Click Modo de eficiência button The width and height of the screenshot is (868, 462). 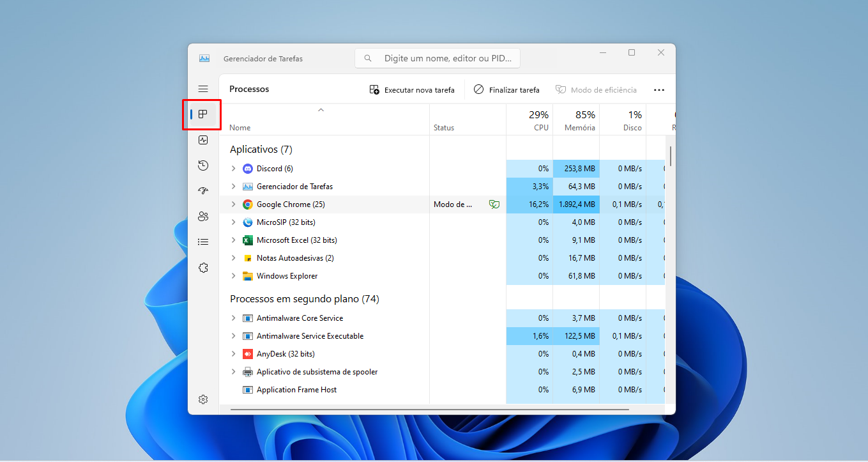pyautogui.click(x=596, y=90)
